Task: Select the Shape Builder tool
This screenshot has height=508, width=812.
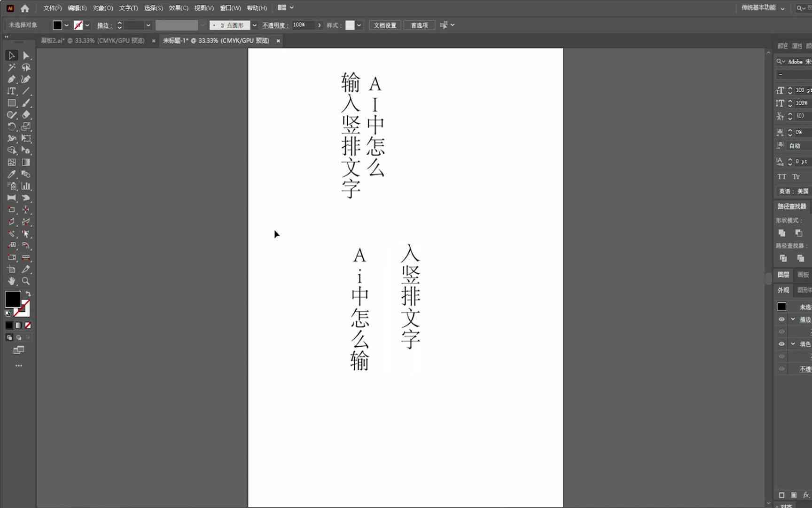Action: (x=12, y=151)
